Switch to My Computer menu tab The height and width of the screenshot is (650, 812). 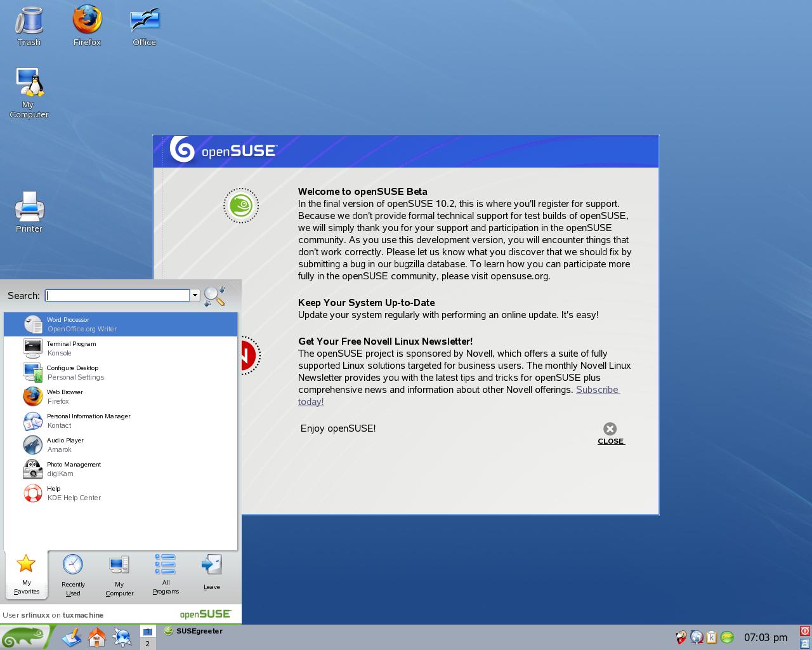[x=119, y=575]
